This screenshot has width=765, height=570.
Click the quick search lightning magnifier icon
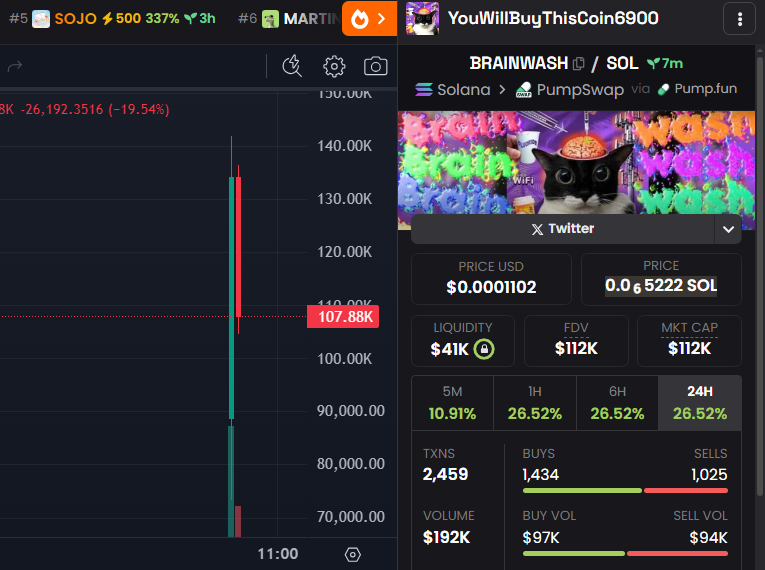292,66
